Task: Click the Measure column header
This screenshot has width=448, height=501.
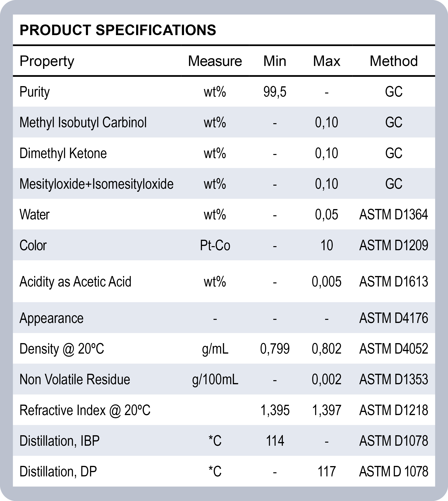Action: 215,61
